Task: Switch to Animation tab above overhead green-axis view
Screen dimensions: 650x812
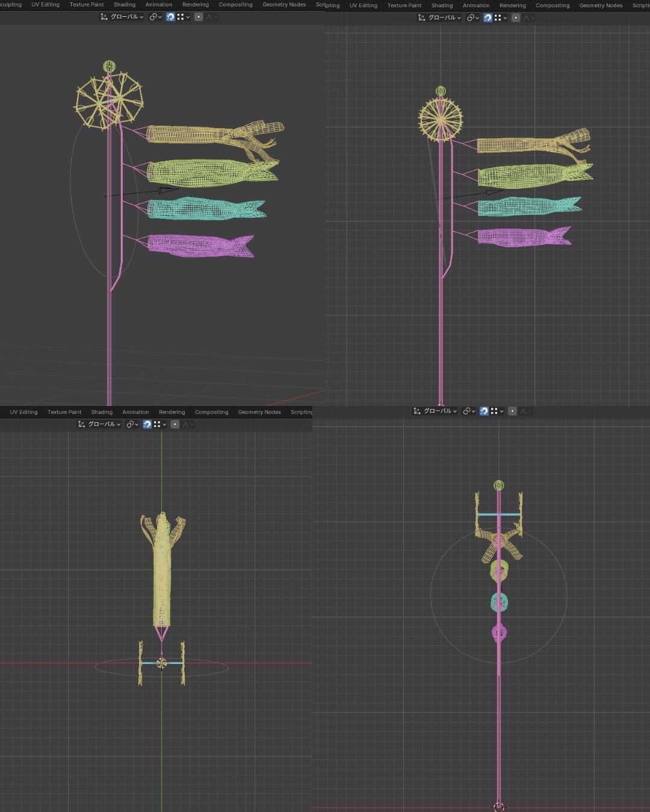Action: click(x=135, y=412)
